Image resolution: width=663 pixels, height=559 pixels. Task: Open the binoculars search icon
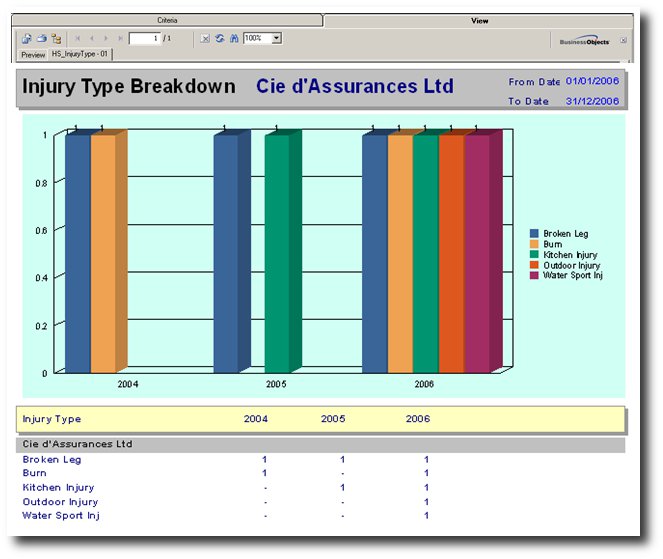pyautogui.click(x=233, y=38)
